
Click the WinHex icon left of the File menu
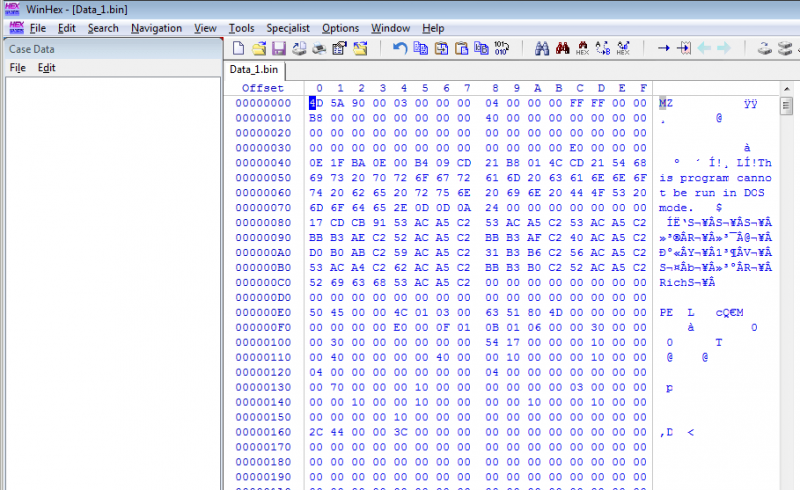(x=16, y=28)
